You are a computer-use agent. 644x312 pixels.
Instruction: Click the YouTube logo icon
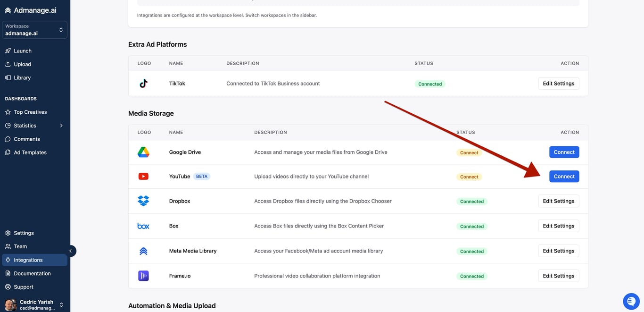click(143, 177)
